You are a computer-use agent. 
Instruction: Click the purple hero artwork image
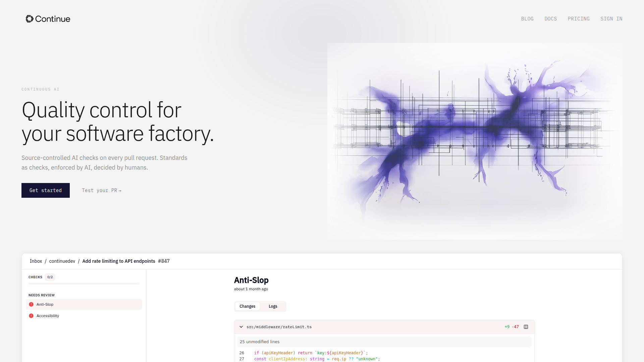click(x=475, y=141)
